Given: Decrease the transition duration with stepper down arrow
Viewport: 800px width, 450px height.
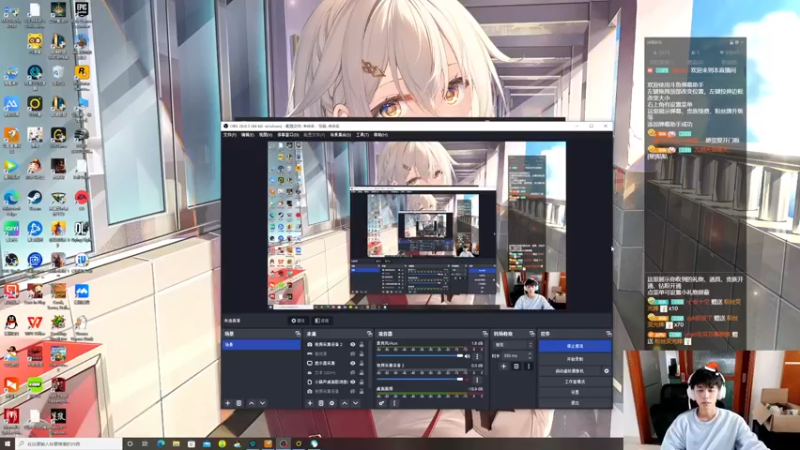Looking at the screenshot, I should [x=530, y=357].
